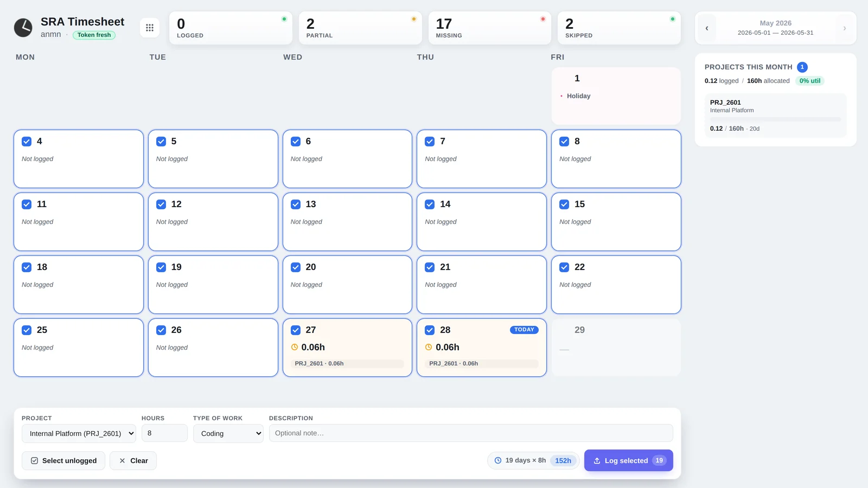Click the Clear button
Viewport: 868px width, 488px height.
coord(133,461)
